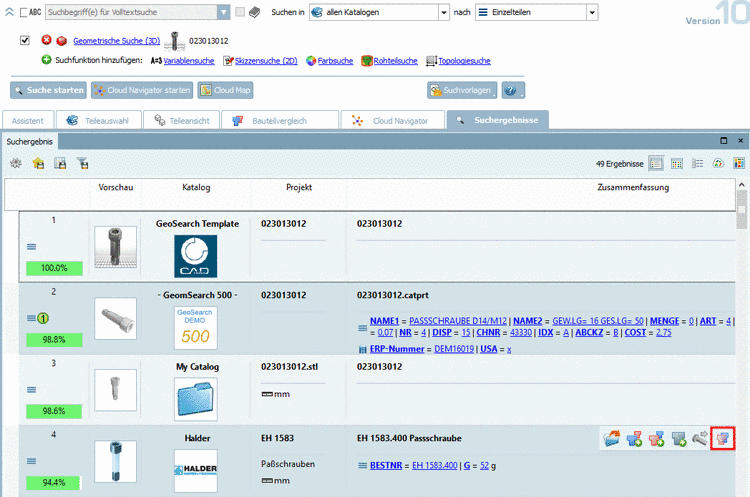750x497 pixels.
Task: Click the green circled 1 badge in row 2
Action: 43,319
